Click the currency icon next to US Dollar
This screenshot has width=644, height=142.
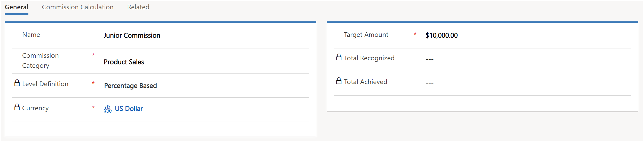click(x=108, y=109)
